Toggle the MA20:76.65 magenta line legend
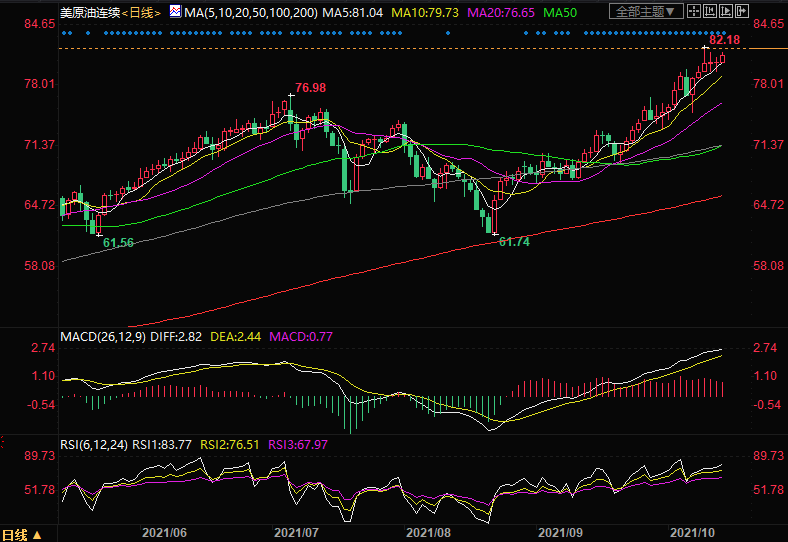This screenshot has width=788, height=542. [x=502, y=12]
